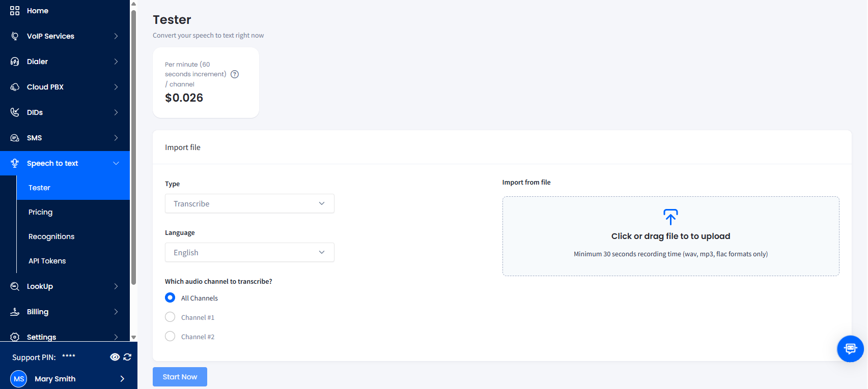Select the Channel #2 radio button
This screenshot has width=868, height=389.
coord(170,336)
